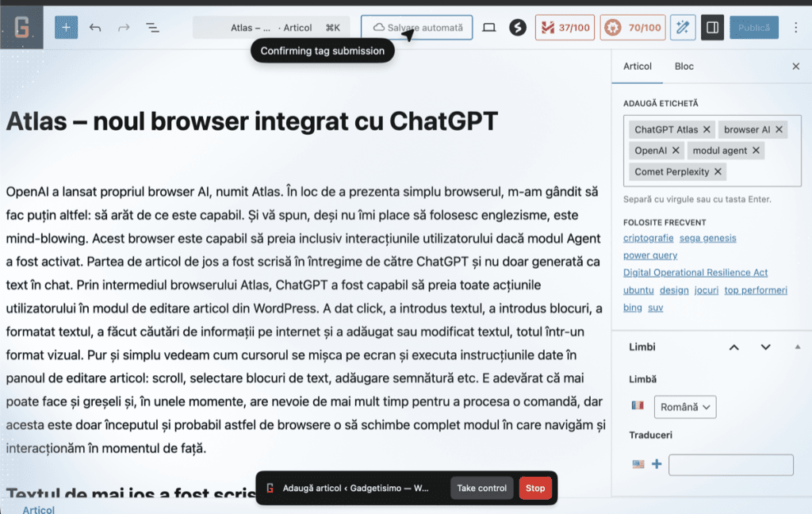Move Limbi panel down with chevron

765,347
